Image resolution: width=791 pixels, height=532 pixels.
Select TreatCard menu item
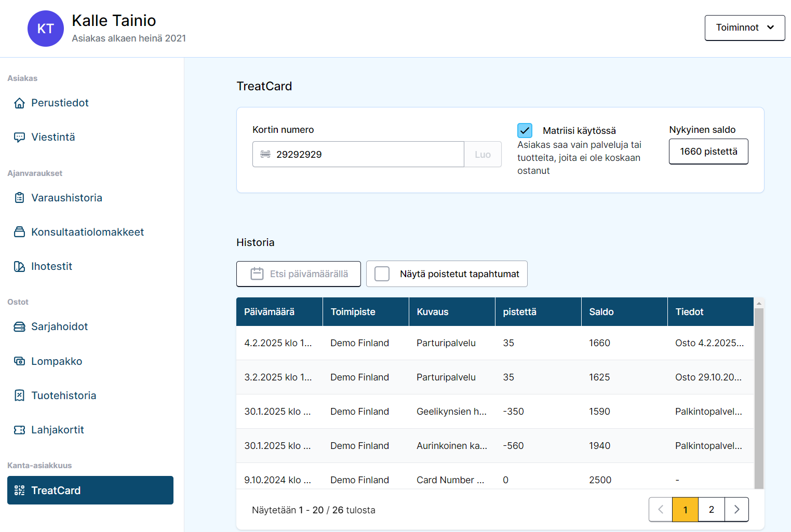pyautogui.click(x=90, y=490)
